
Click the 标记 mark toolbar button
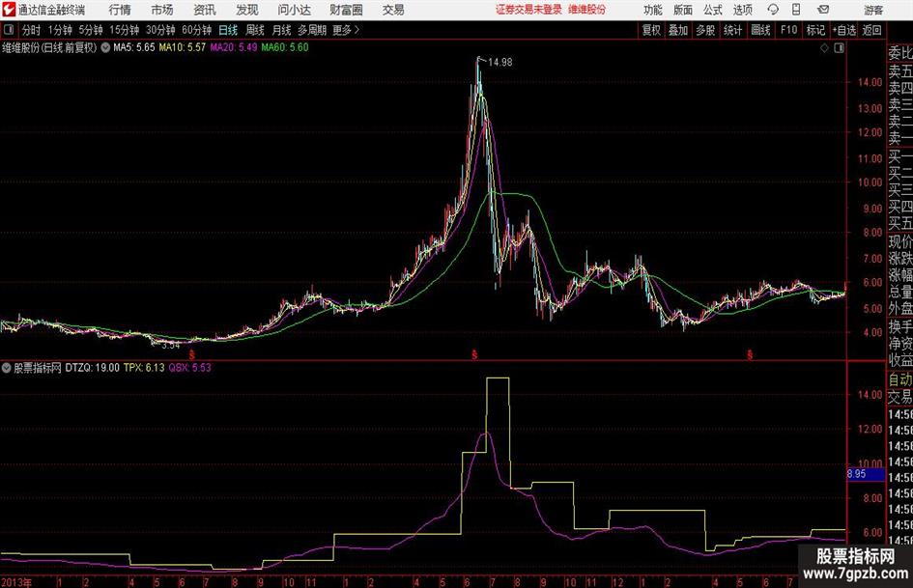(815, 30)
